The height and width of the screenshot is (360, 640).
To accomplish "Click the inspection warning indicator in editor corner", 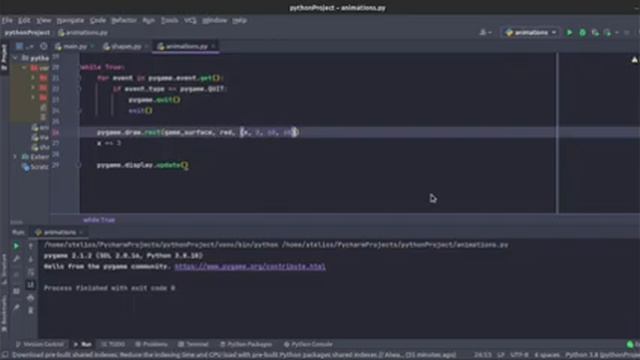I will (635, 60).
